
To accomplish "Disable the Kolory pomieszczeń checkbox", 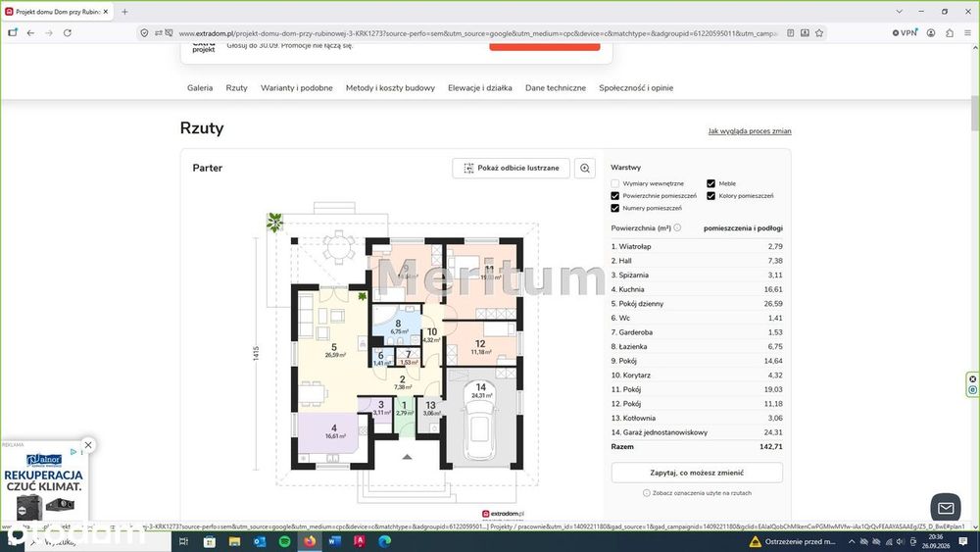I will click(x=710, y=196).
